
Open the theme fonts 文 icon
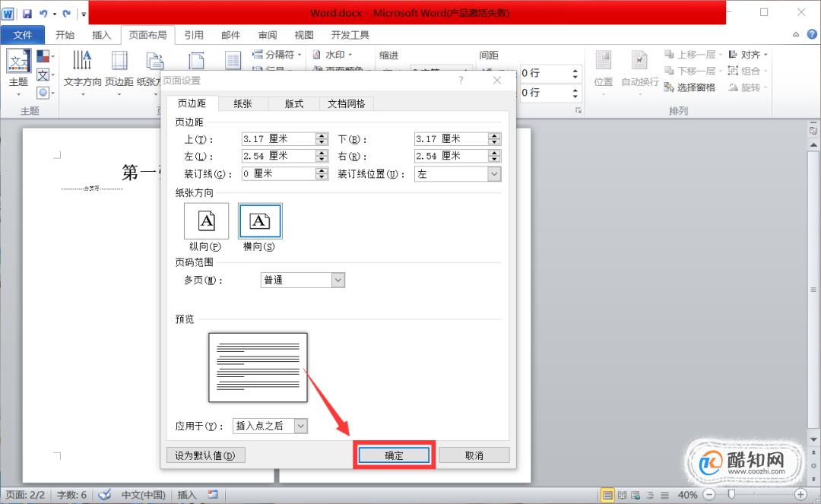[44, 74]
